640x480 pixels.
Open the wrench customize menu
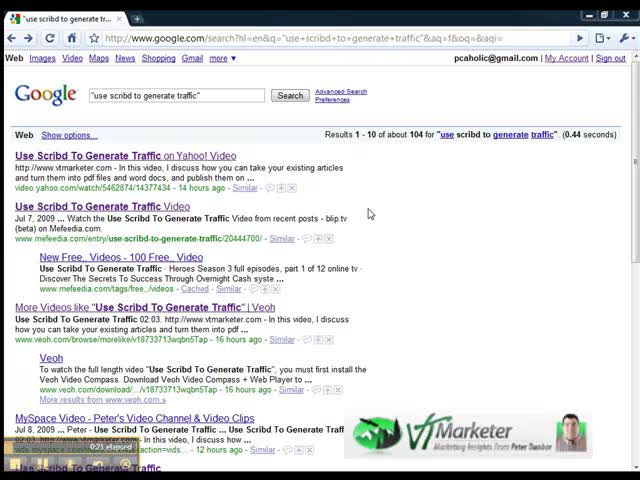tap(627, 38)
